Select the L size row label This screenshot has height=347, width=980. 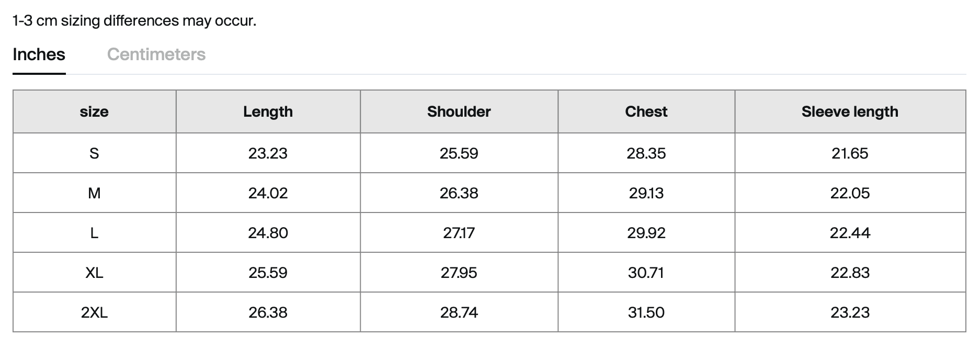[x=94, y=233]
